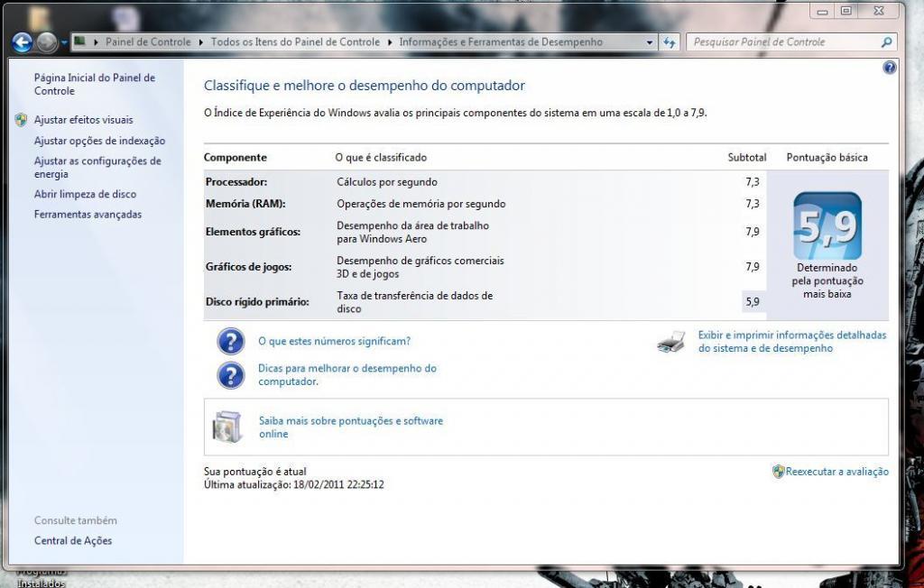The width and height of the screenshot is (924, 588).
Task: Maximize the Control Panel window
Action: (x=846, y=11)
